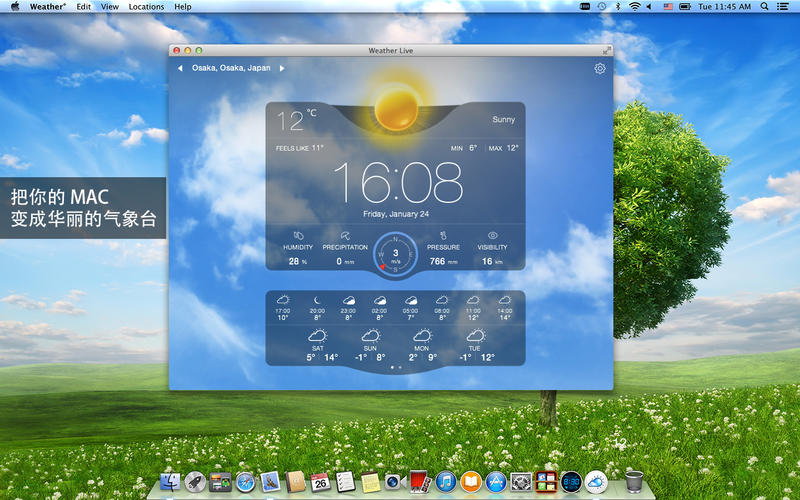This screenshot has height=500, width=800.
Task: Select the 05:00 hourly forecast icon
Action: click(x=411, y=301)
